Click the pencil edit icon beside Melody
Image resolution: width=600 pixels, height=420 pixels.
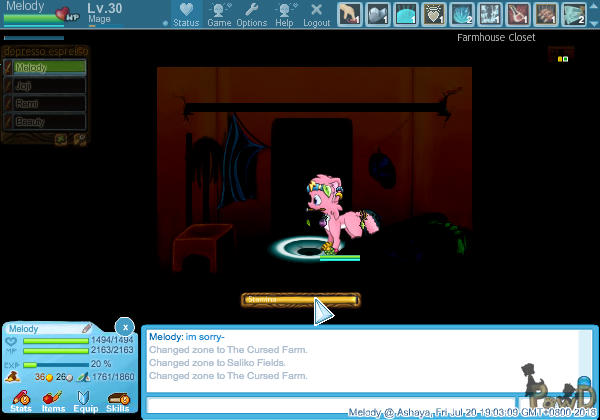[87, 328]
